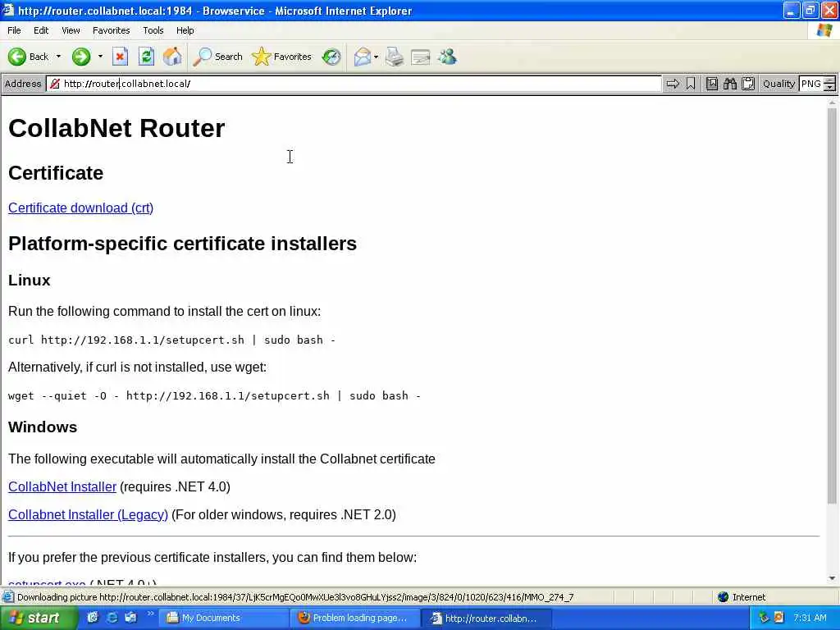Switch to My Documents taskbar window

[x=225, y=618]
